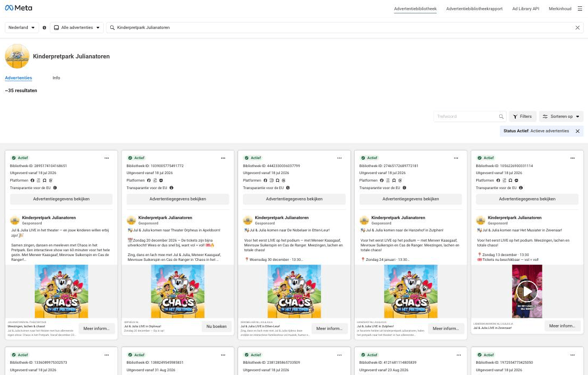Click EU transparency info icon on ad 2895174104168651
The image size is (588, 375).
(55, 187)
